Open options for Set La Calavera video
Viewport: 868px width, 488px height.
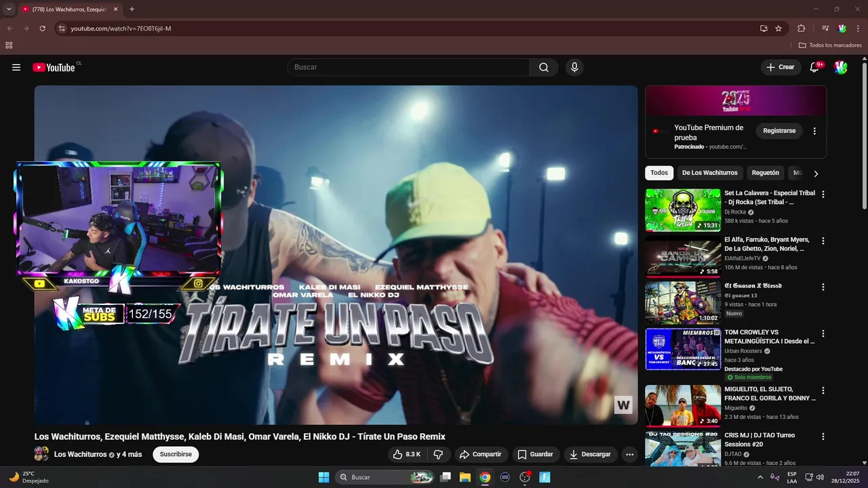(x=823, y=195)
